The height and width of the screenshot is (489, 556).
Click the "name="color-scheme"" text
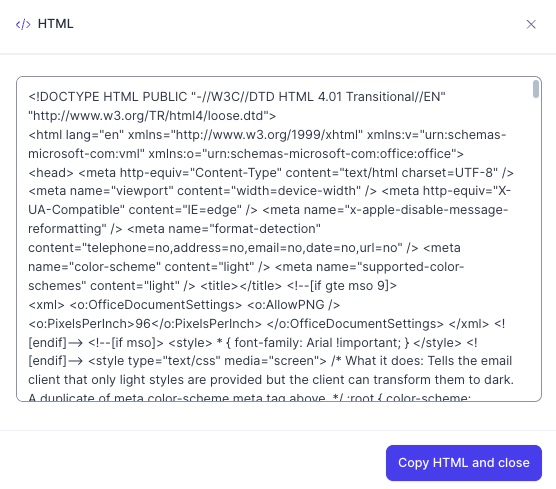pos(94,267)
